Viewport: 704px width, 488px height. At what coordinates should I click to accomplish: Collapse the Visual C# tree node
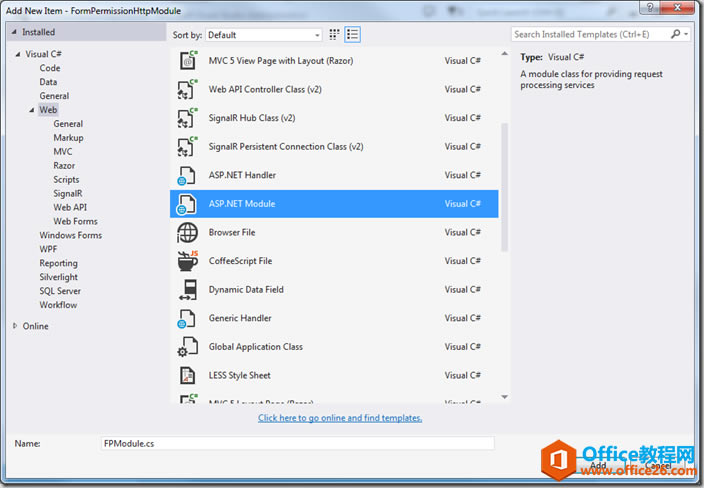point(18,54)
